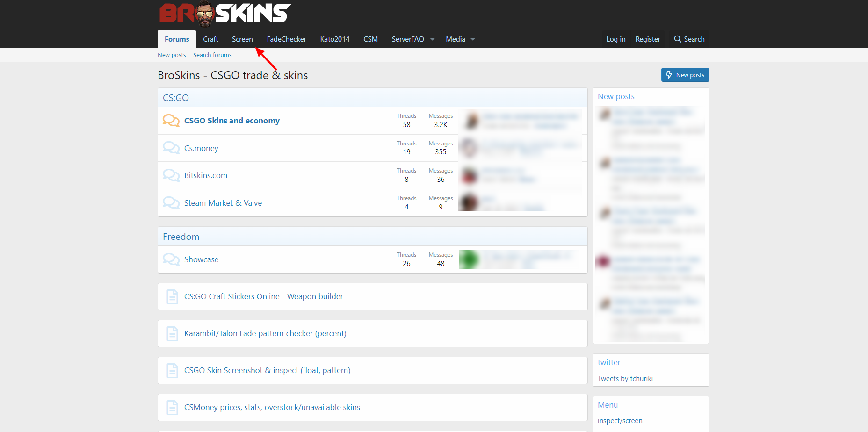The height and width of the screenshot is (432, 868).
Task: Open CSMoney prices, stats, overstock link
Action: click(x=272, y=407)
